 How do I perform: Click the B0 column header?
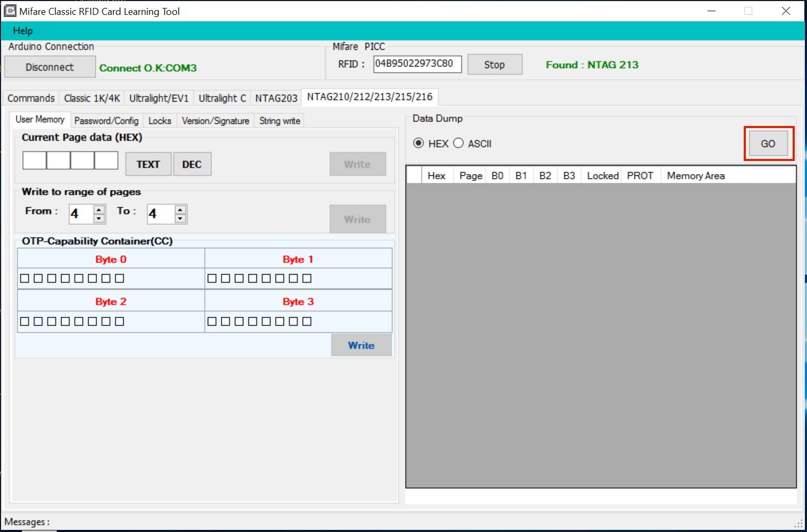[x=498, y=175]
